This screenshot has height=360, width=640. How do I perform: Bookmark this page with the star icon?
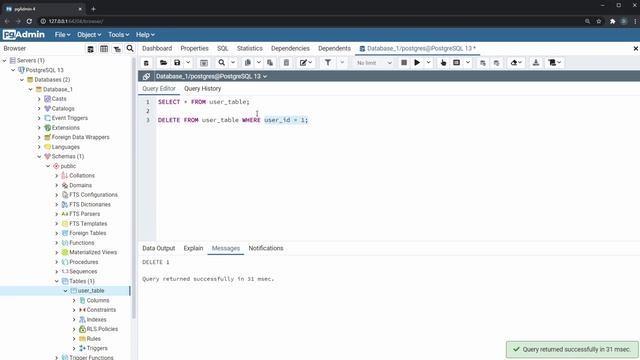coord(599,21)
